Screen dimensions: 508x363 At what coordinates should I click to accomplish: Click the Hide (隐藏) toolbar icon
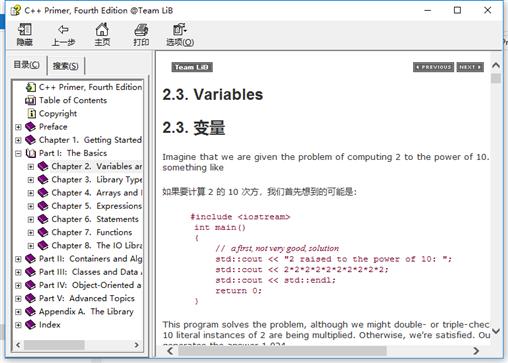tap(25, 30)
